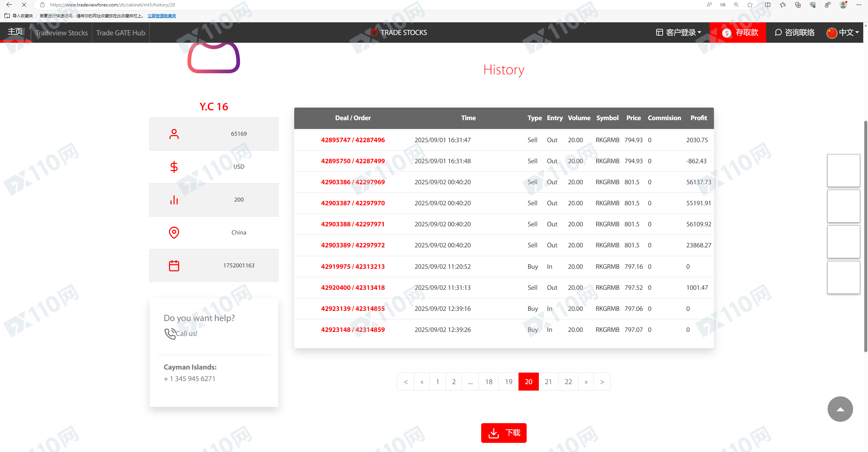The height and width of the screenshot is (452, 868).
Task: Open deal 42895747 / 42287496 link
Action: click(353, 140)
